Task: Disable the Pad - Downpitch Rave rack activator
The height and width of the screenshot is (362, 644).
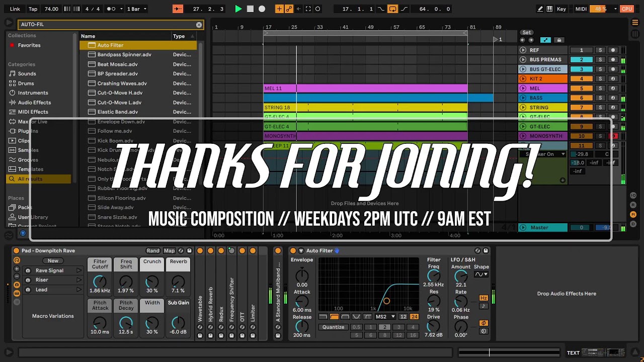Action: click(16, 251)
